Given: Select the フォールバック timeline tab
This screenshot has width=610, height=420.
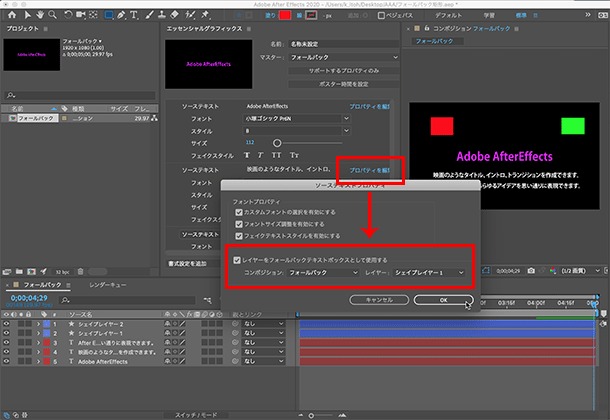Looking at the screenshot, I should (42, 285).
